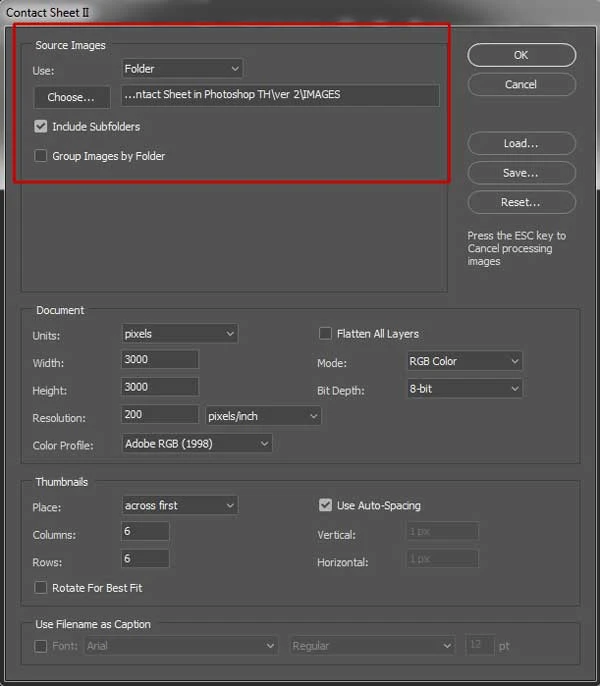
Task: Click the Thumbnails group label
Action: [x=62, y=482]
